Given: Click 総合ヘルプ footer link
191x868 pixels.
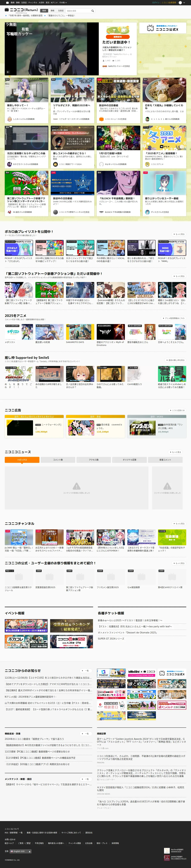Looking at the screenshot, I should point(9,843).
